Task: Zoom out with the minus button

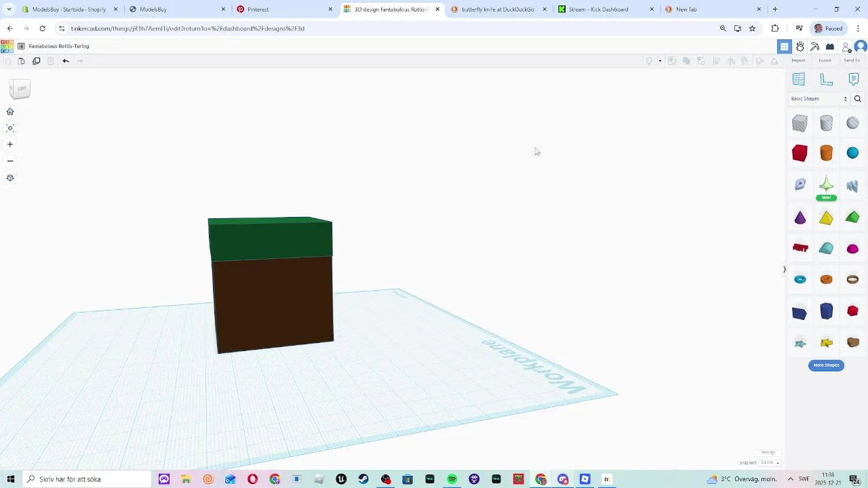Action: click(x=10, y=161)
